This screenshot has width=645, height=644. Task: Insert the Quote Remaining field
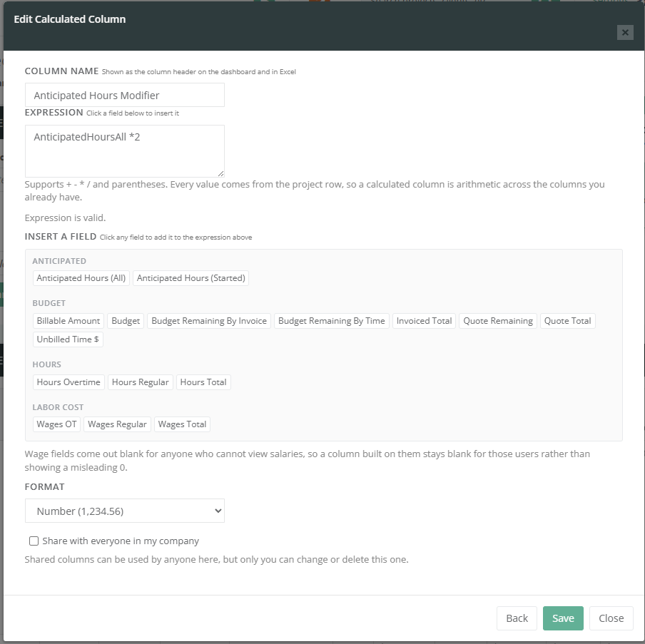498,321
